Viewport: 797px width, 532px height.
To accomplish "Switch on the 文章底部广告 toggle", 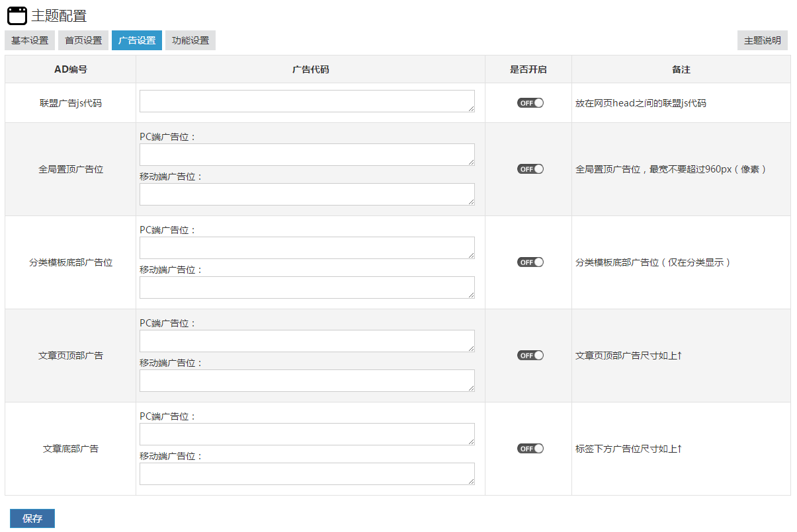I will (530, 449).
